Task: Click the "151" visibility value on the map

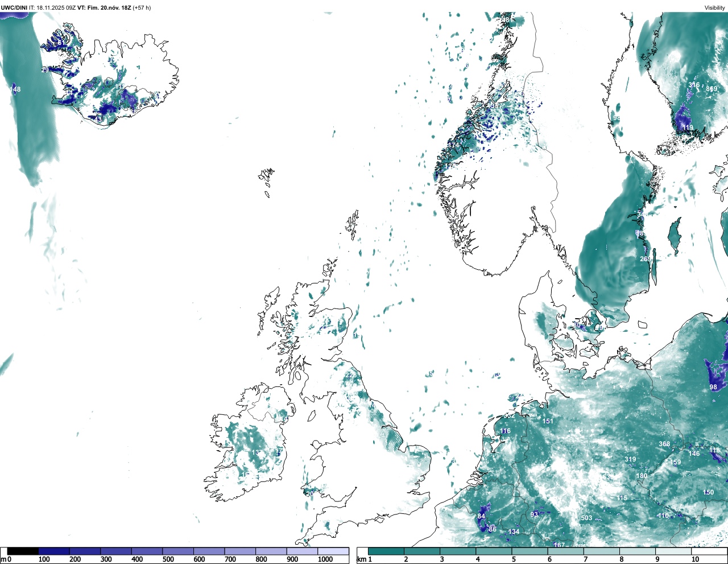Action: click(548, 422)
